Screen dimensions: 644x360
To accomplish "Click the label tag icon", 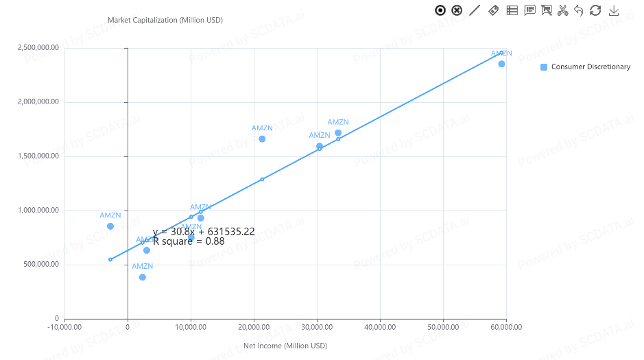I will click(493, 10).
